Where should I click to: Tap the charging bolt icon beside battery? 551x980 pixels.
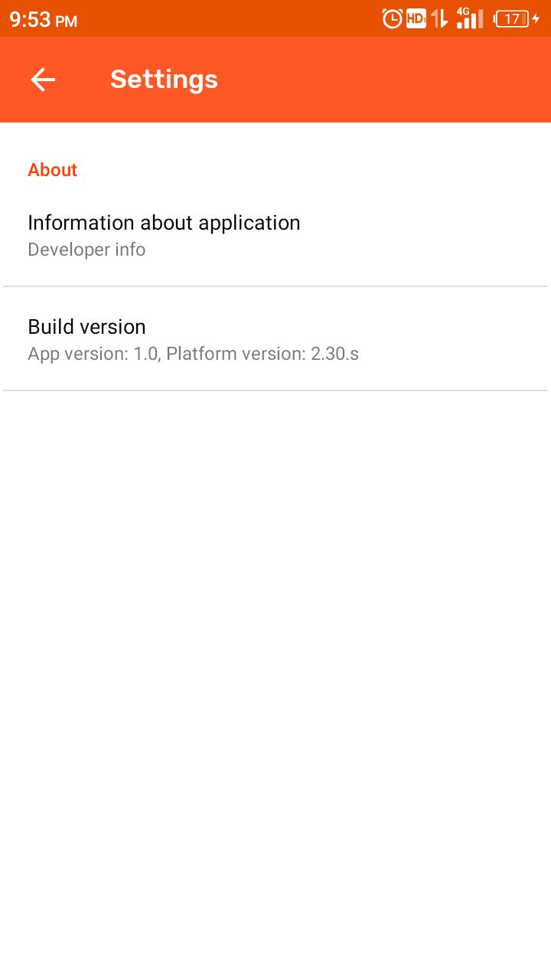(535, 18)
